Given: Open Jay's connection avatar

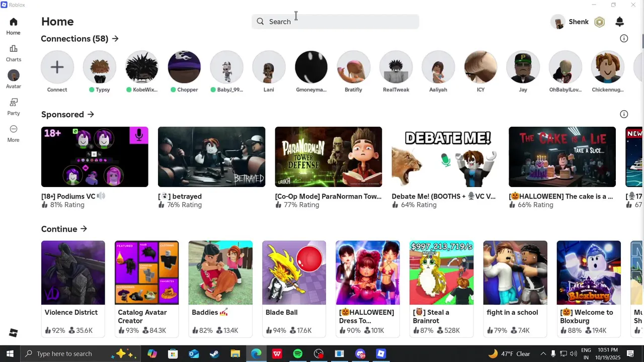Looking at the screenshot, I should coord(523,67).
